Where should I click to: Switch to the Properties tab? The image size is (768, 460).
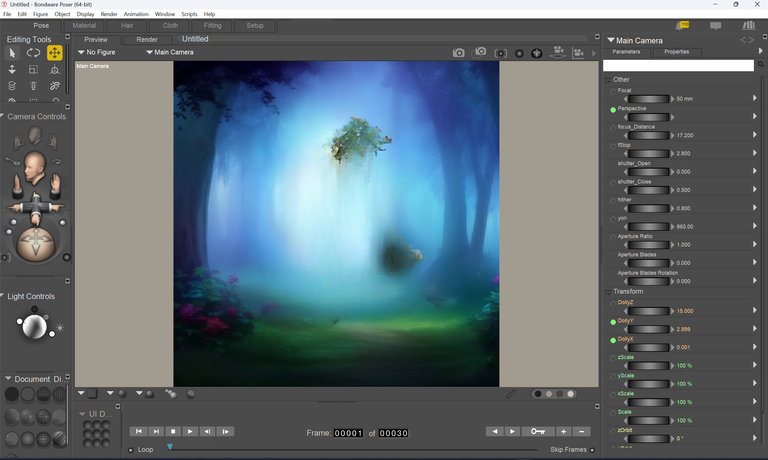pos(676,51)
